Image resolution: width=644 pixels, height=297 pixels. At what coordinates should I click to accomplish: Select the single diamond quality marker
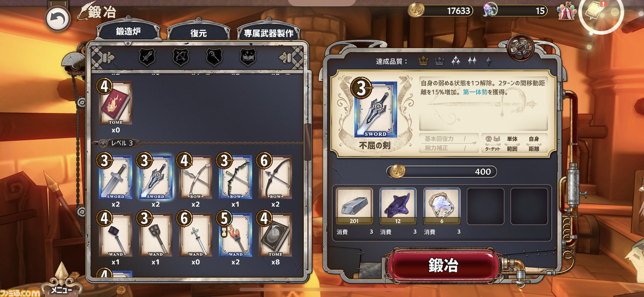click(488, 61)
